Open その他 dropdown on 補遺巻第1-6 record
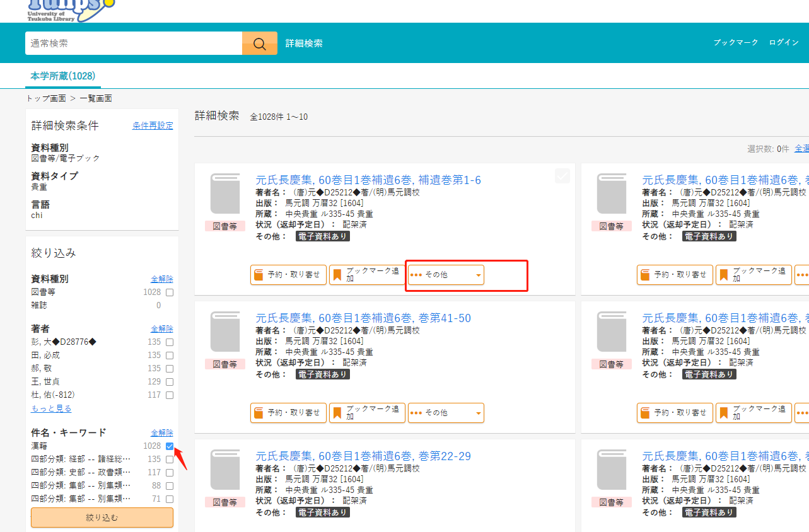The width and height of the screenshot is (809, 532). point(446,275)
